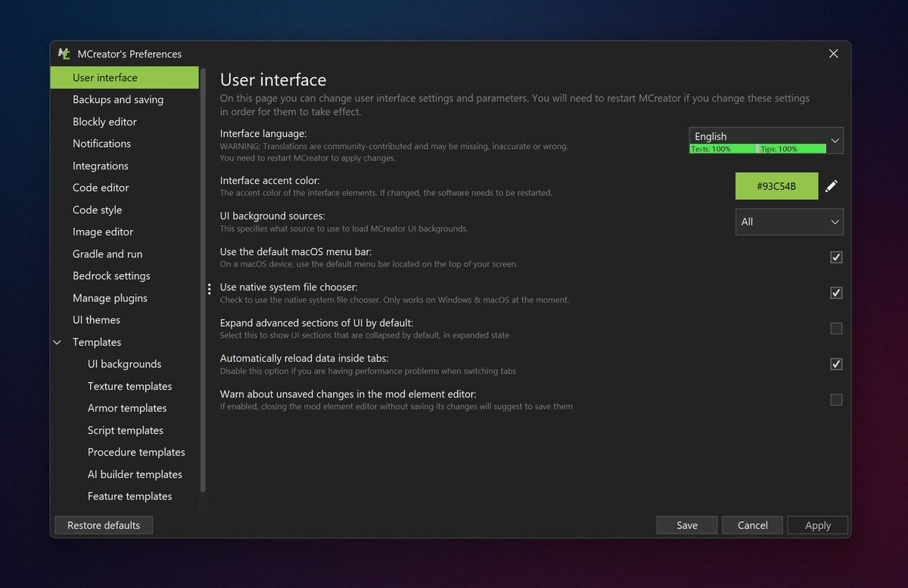908x588 pixels.
Task: Enable Warn about unsaved changes checkbox
Action: tap(836, 400)
